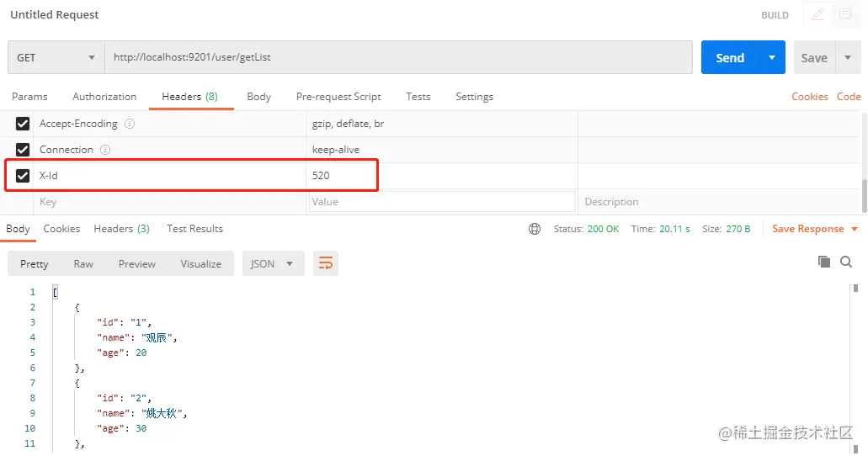The image size is (868, 456).
Task: Click the Send button
Action: [x=730, y=57]
